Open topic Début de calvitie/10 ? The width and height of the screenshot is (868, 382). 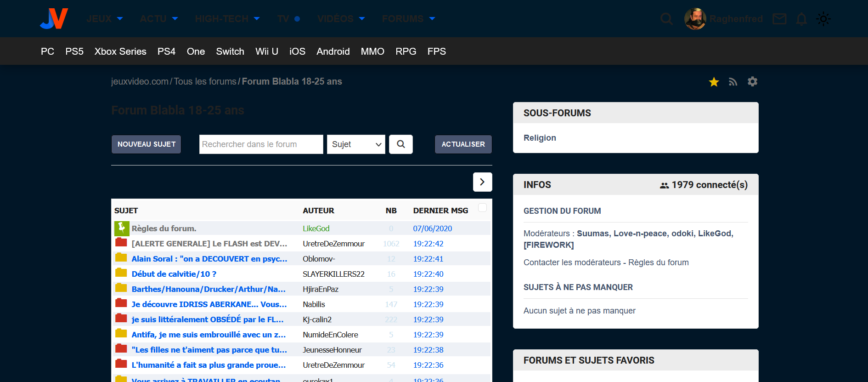174,274
